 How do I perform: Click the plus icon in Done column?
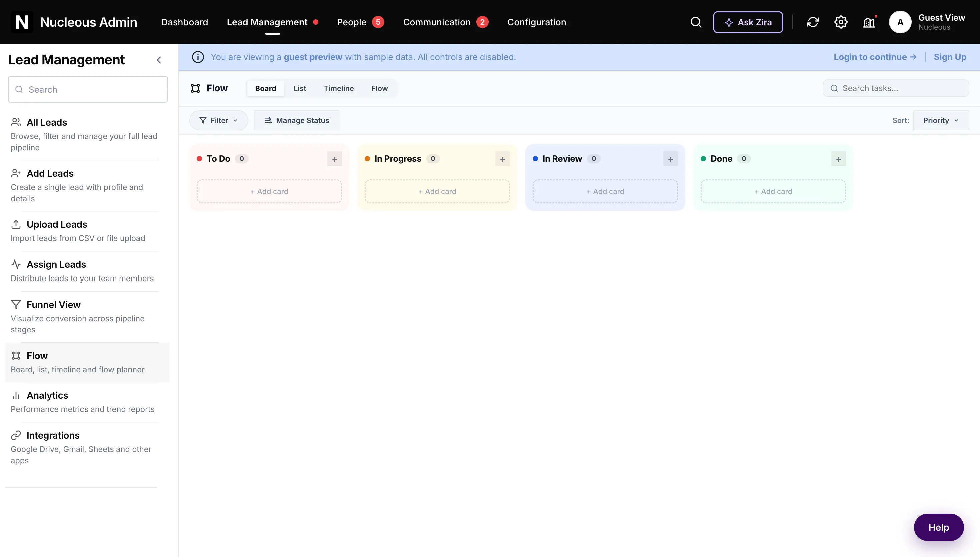(x=838, y=159)
